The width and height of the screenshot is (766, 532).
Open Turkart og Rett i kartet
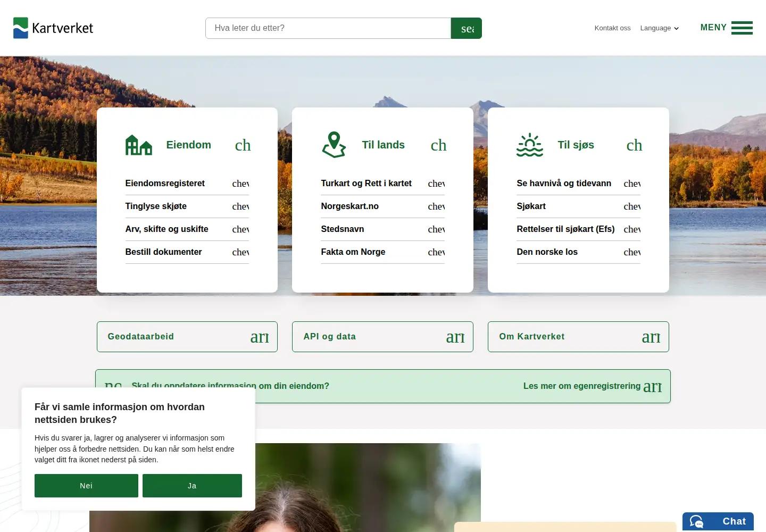(383, 184)
